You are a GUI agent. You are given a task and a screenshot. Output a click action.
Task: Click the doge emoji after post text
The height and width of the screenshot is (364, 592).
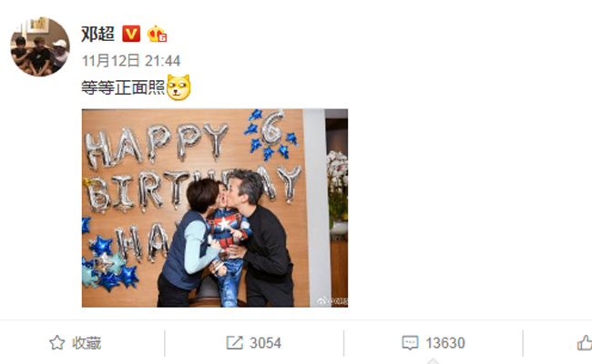point(179,87)
